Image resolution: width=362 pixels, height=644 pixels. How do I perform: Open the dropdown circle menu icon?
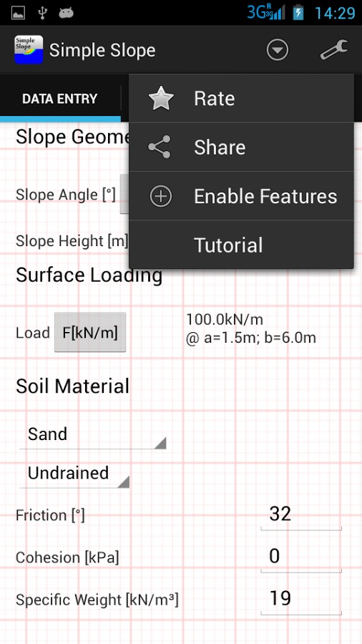point(278,50)
